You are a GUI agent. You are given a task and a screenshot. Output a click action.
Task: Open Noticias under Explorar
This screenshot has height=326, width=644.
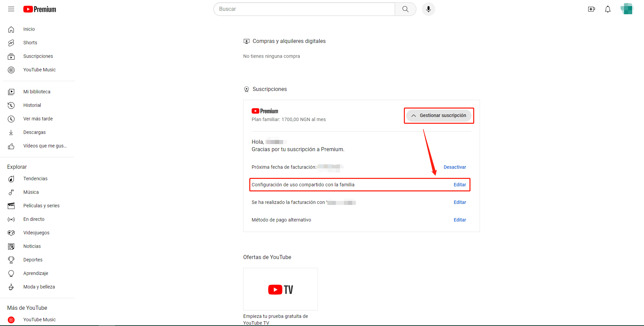(x=32, y=246)
